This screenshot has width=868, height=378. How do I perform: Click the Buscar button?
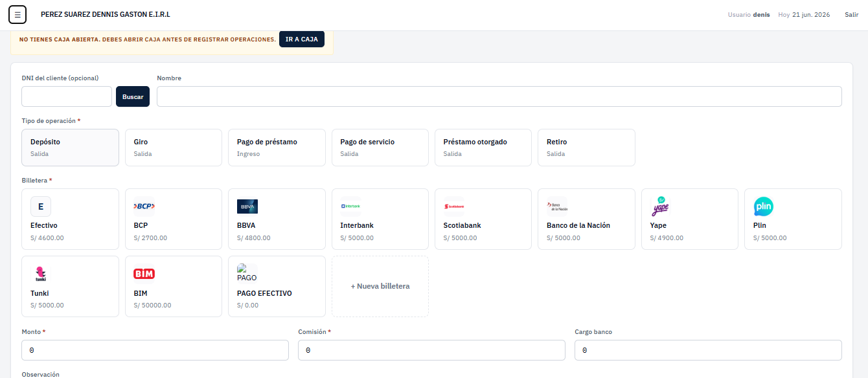click(133, 96)
